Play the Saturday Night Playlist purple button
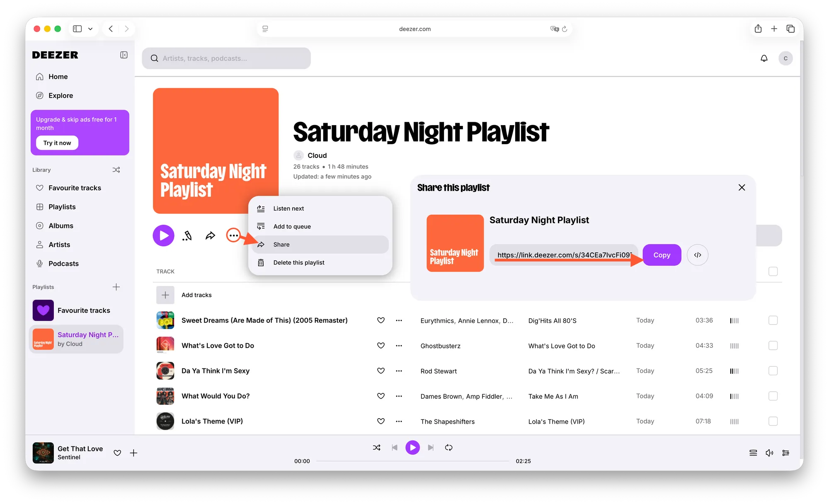Screen dimensions: 829x504 click(163, 235)
